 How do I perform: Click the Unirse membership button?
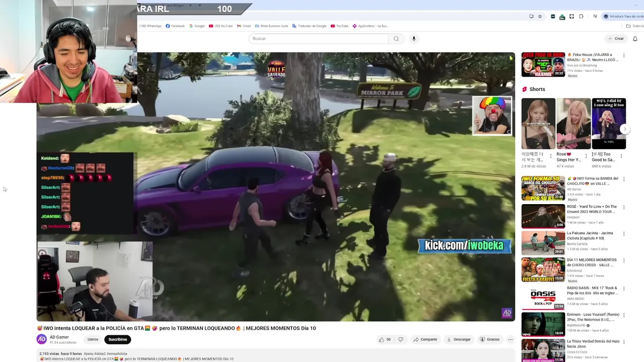(93, 339)
